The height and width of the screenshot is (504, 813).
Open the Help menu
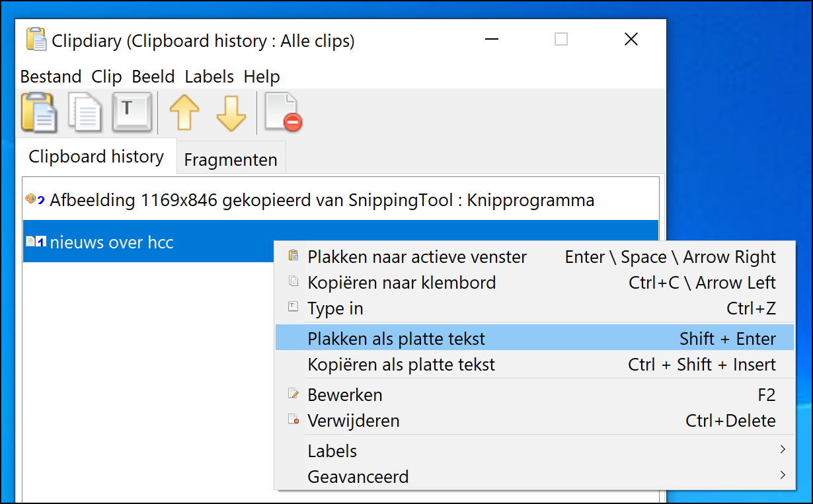[x=261, y=77]
